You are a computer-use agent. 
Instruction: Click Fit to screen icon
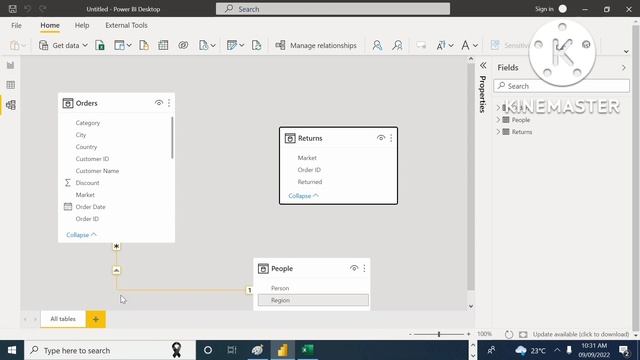[x=523, y=334]
